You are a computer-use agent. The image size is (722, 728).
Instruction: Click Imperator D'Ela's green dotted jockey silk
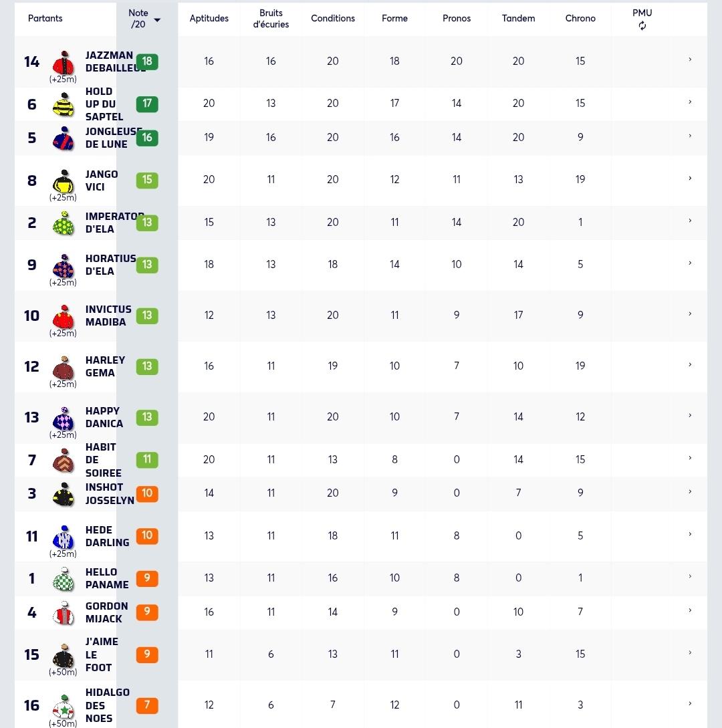pyautogui.click(x=64, y=223)
